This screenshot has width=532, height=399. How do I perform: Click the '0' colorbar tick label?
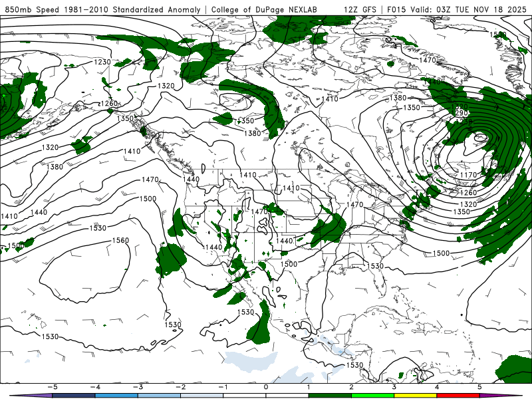(265, 387)
